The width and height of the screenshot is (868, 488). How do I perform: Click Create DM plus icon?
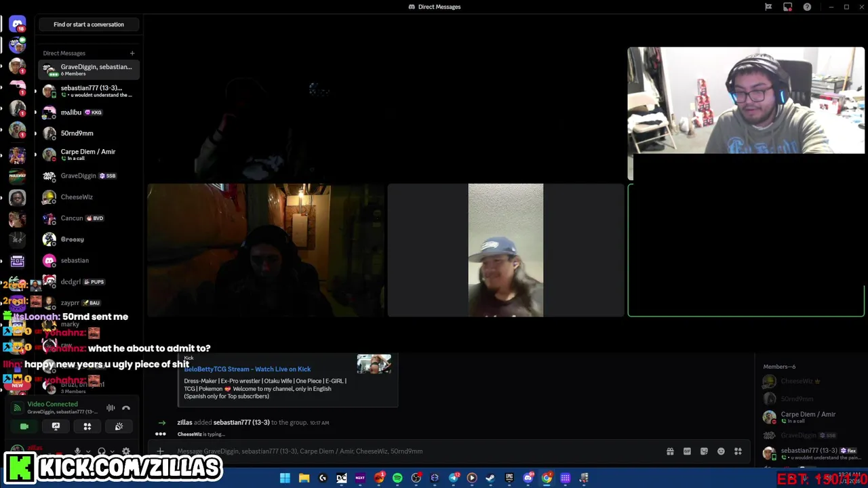click(x=132, y=53)
